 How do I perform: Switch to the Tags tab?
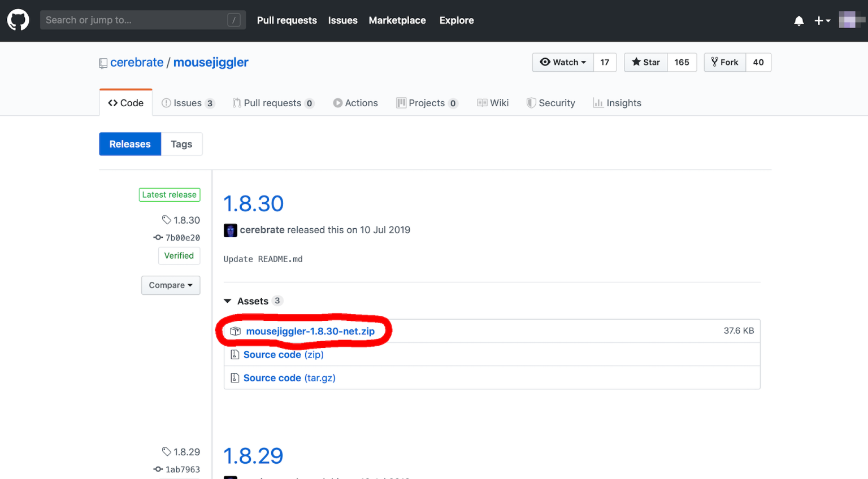pos(181,144)
